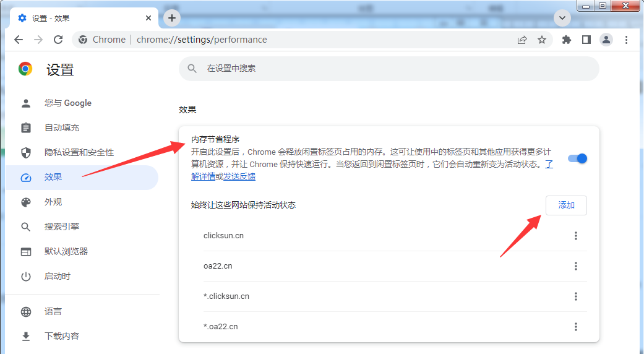
Task: Open the side panel icon
Action: (586, 40)
